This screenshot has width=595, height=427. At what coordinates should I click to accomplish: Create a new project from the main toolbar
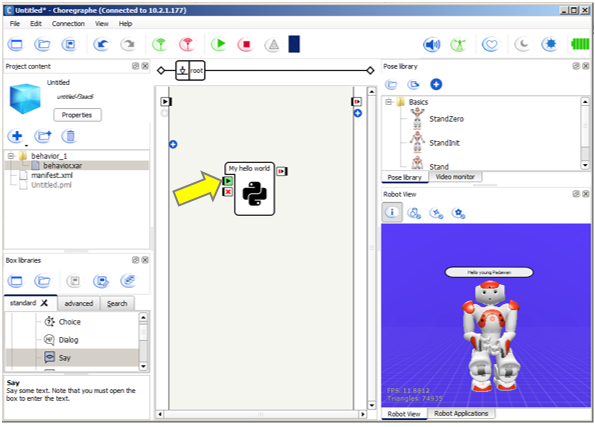tap(16, 44)
